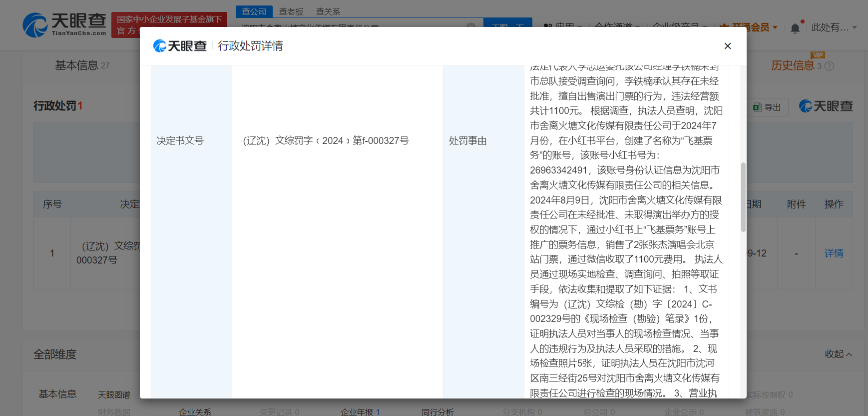868x416 pixels.
Task: Collapse the 全部维度 section via 收起
Action: click(838, 354)
